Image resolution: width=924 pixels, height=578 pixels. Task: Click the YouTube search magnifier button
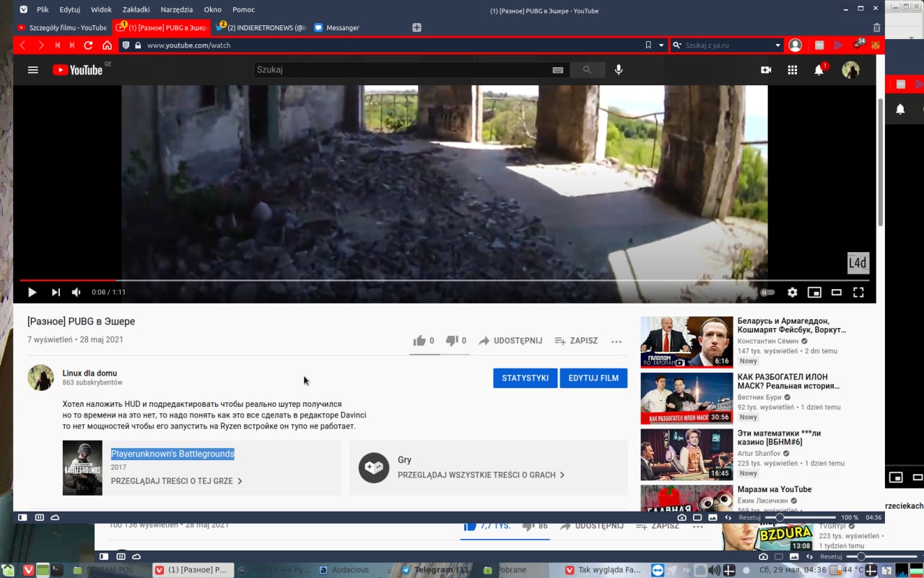point(588,70)
